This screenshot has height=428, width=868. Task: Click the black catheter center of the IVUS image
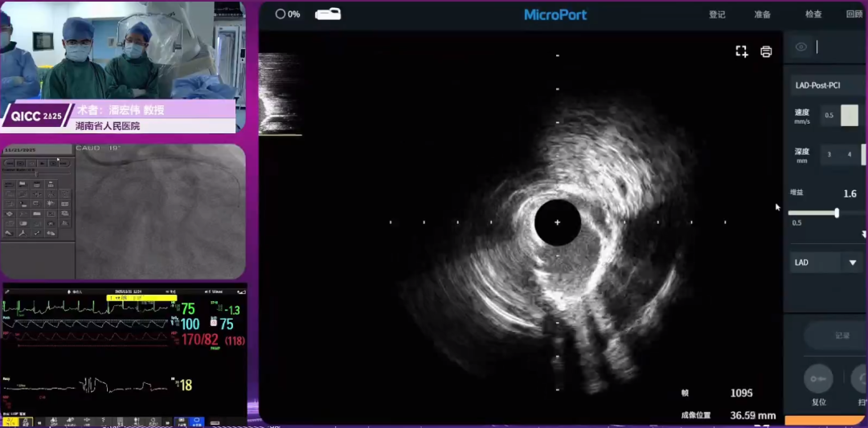point(557,222)
